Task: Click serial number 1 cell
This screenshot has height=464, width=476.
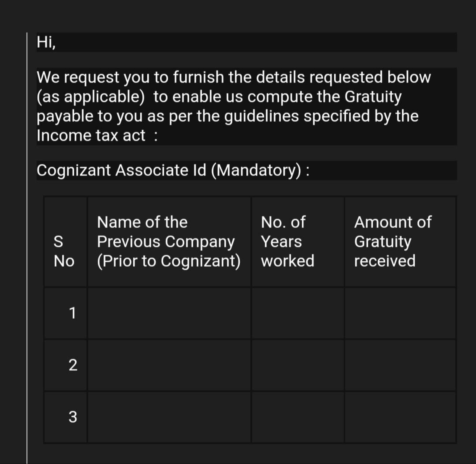Action: click(x=66, y=313)
